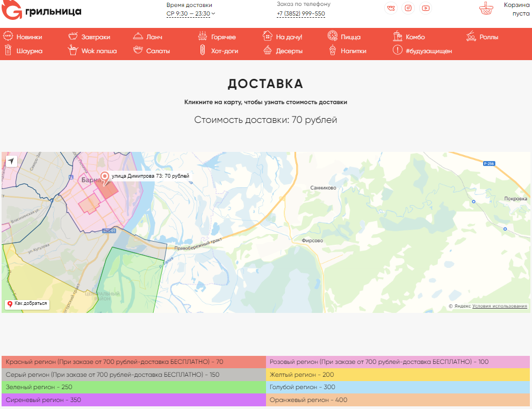Open the Десерты menu category
The width and height of the screenshot is (532, 409).
289,51
